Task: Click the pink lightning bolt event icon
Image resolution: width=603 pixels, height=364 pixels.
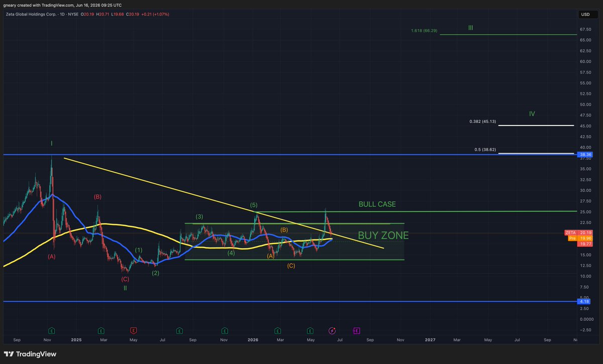Action: tap(332, 330)
